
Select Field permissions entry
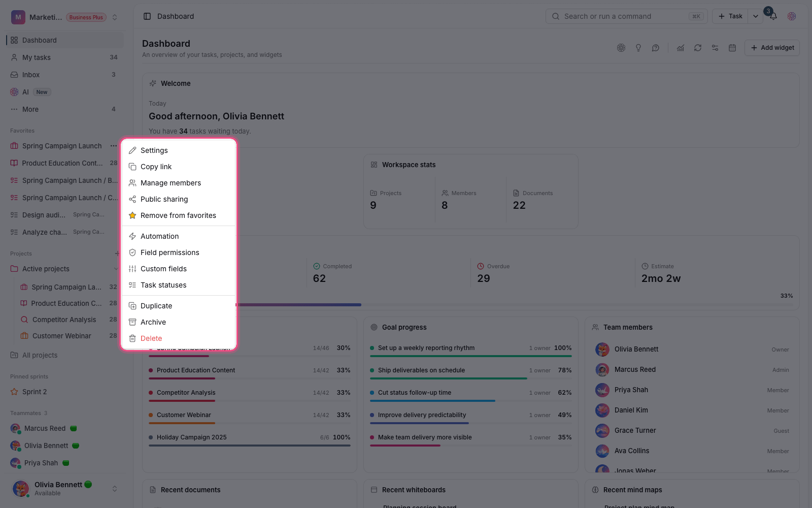tap(179, 252)
